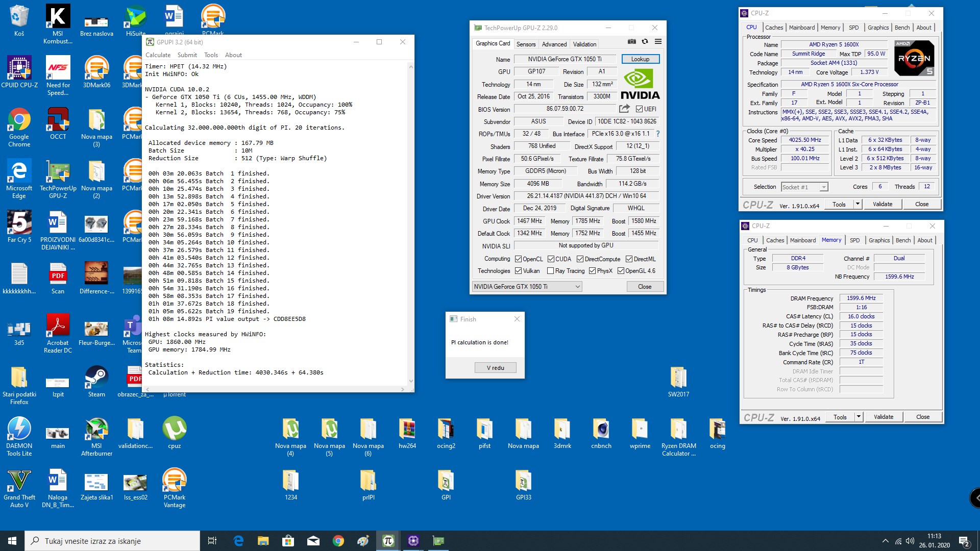The image size is (980, 551).
Task: Open the GPU-Z hamburger menu
Action: pyautogui.click(x=658, y=42)
